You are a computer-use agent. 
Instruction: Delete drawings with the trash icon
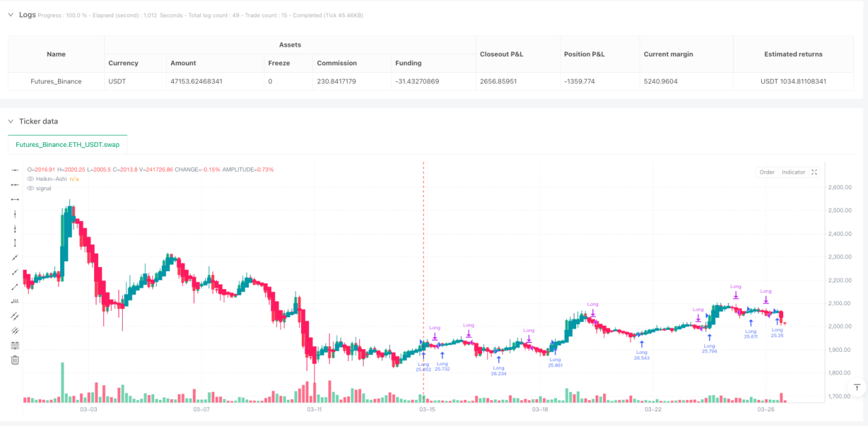tap(15, 360)
